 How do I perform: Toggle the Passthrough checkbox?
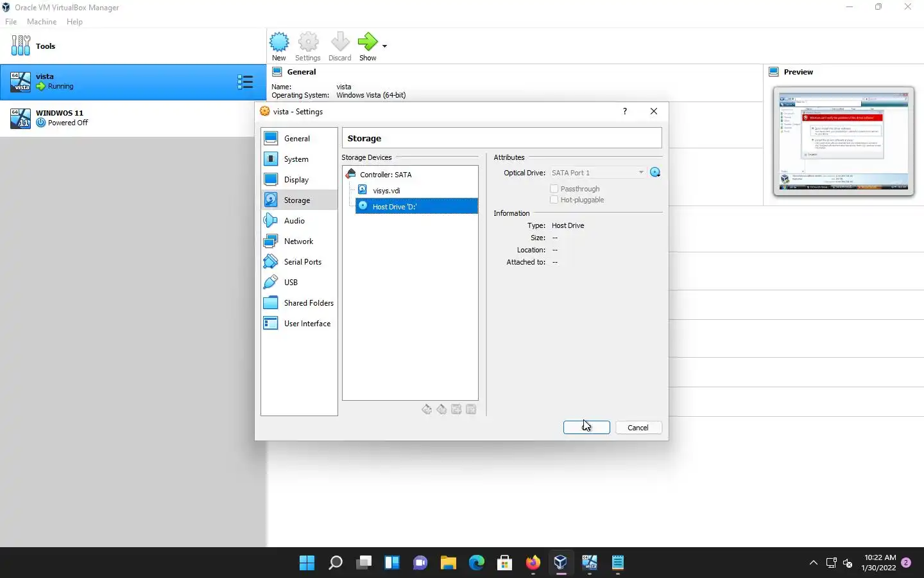[x=554, y=189]
